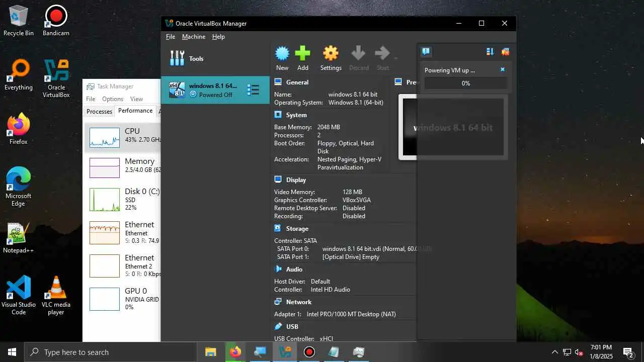The height and width of the screenshot is (362, 644).
Task: Click the General section monitor icon
Action: pyautogui.click(x=278, y=82)
